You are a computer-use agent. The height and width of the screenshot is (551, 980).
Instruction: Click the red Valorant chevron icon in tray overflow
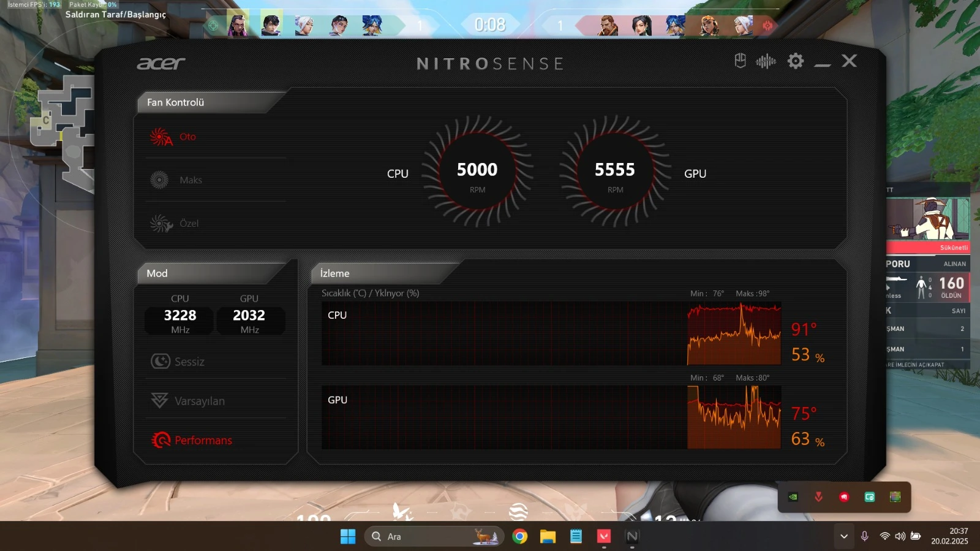coord(819,497)
